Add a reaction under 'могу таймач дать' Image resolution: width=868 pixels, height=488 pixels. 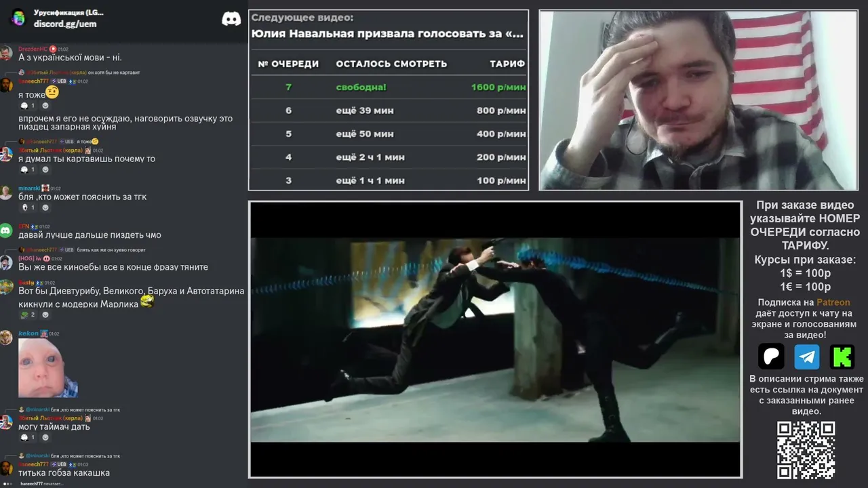point(45,437)
